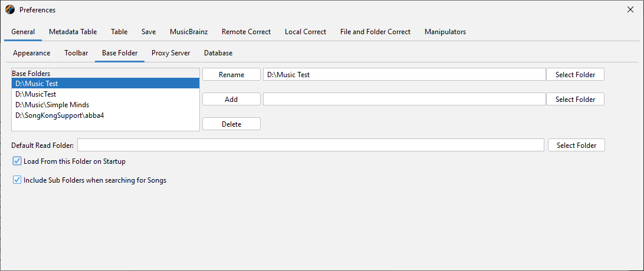This screenshot has height=271, width=644.
Task: Disable Include Sub Folders when searching
Action: click(17, 180)
